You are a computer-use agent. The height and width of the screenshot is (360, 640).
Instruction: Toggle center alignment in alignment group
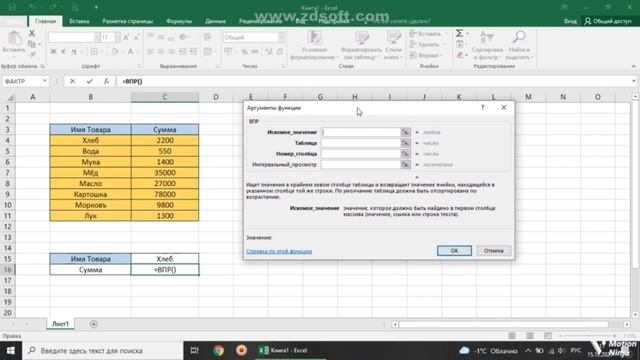pyautogui.click(x=161, y=51)
